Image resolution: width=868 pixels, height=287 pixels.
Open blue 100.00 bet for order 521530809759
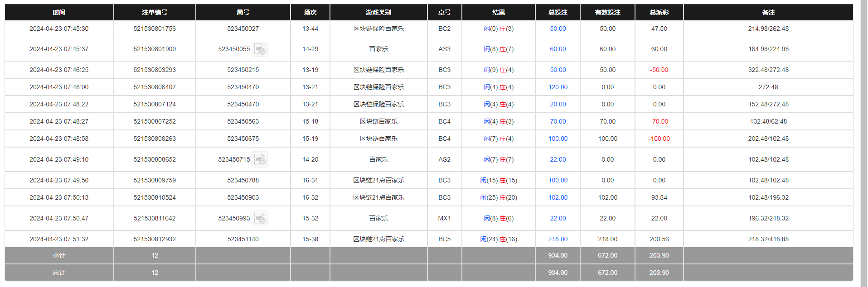point(558,180)
